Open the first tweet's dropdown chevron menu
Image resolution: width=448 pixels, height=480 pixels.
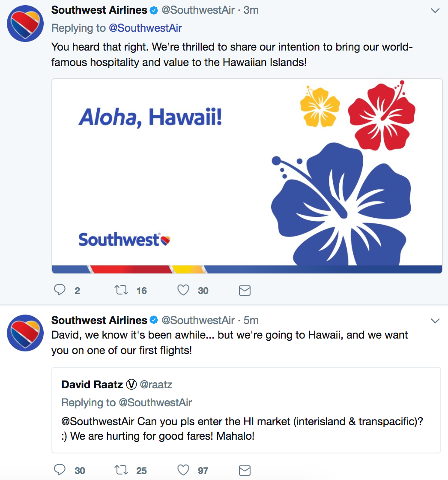pyautogui.click(x=435, y=11)
